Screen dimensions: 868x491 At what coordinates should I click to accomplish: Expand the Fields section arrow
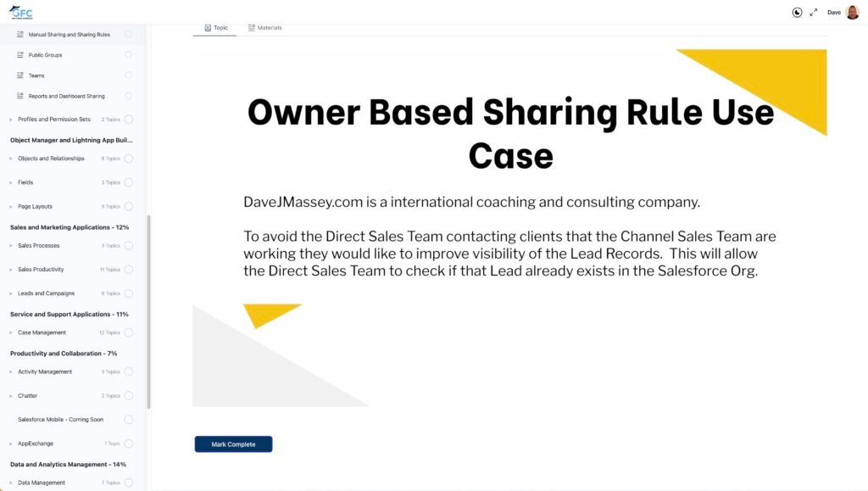coord(10,182)
